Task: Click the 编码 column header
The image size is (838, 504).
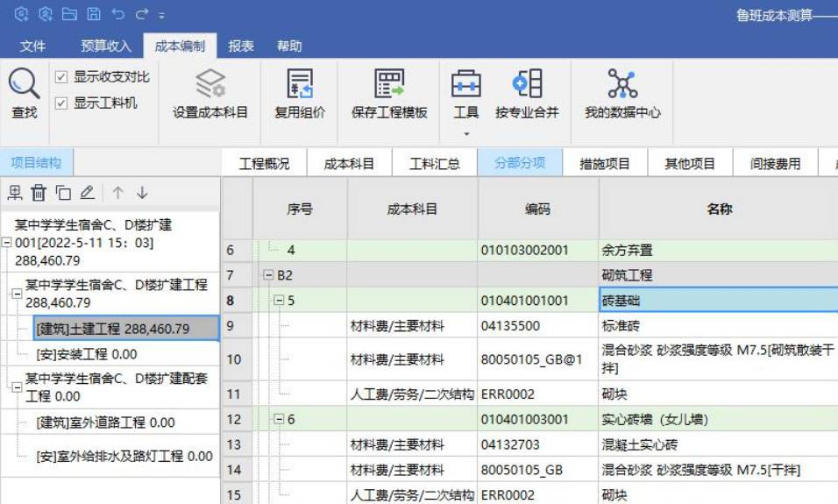Action: click(537, 209)
